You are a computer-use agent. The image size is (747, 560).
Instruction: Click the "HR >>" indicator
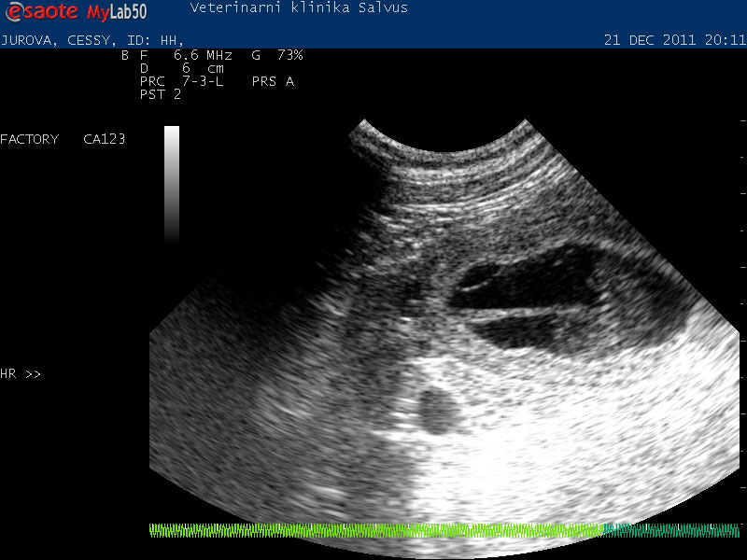point(21,374)
